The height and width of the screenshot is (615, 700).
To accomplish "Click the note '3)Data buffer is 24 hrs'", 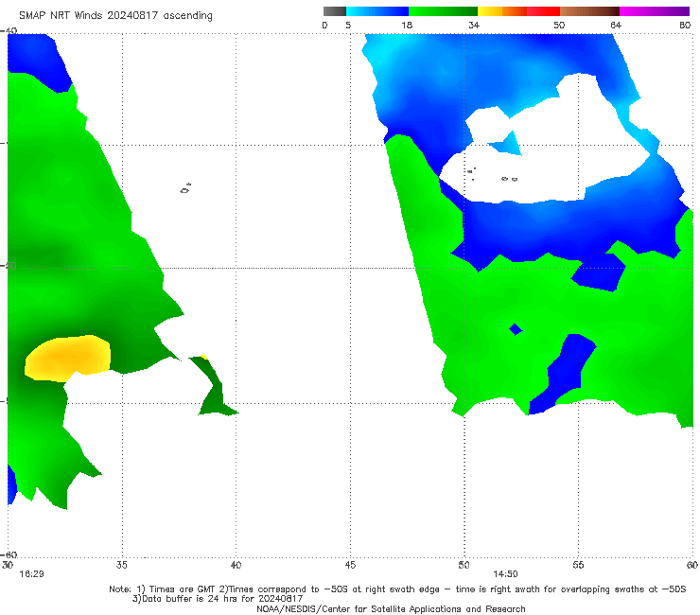I will click(x=218, y=599).
